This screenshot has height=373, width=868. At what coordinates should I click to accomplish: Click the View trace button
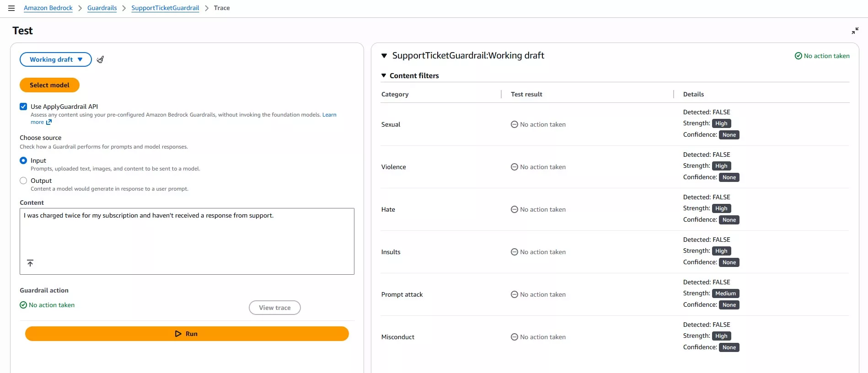[x=275, y=308]
